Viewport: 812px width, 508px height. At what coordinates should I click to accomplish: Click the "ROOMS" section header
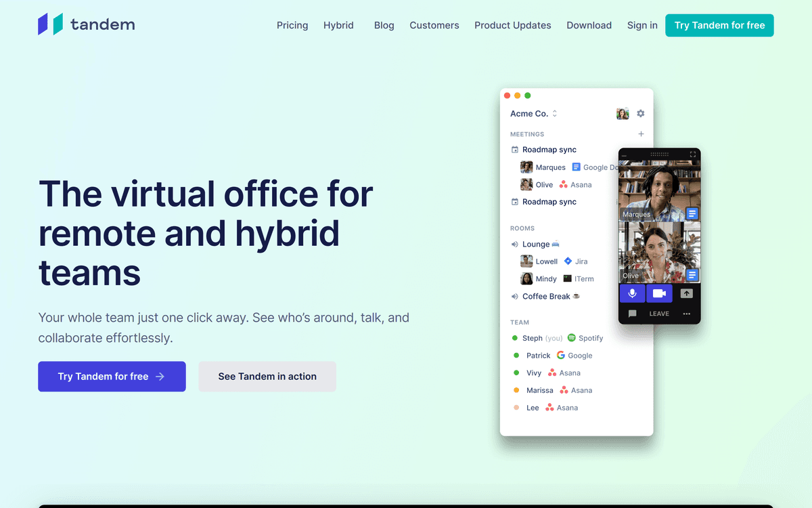tap(522, 228)
